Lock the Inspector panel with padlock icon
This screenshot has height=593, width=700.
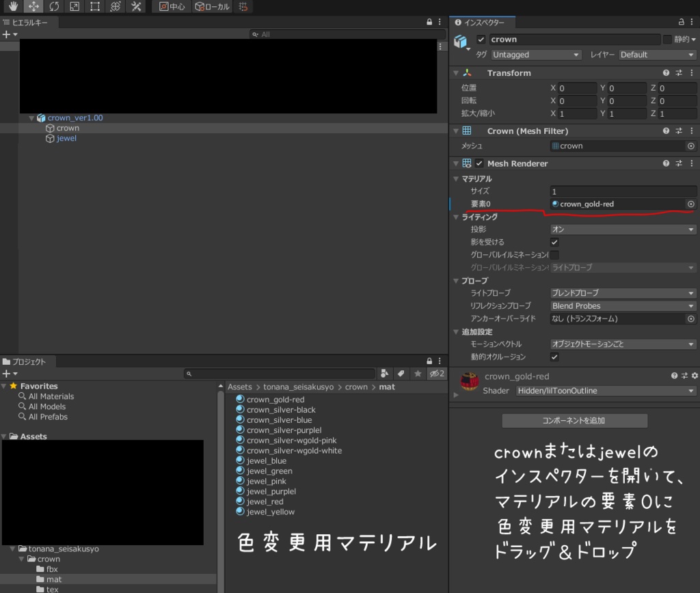click(x=681, y=23)
